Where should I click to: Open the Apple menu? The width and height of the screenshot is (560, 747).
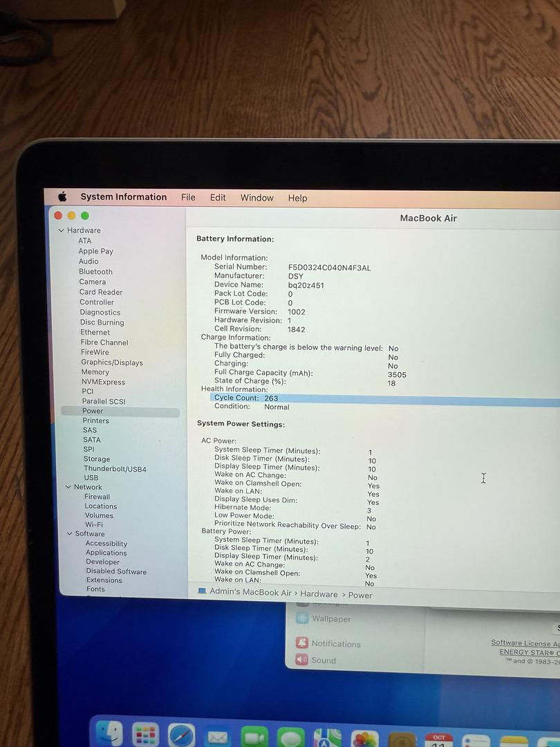pos(62,196)
